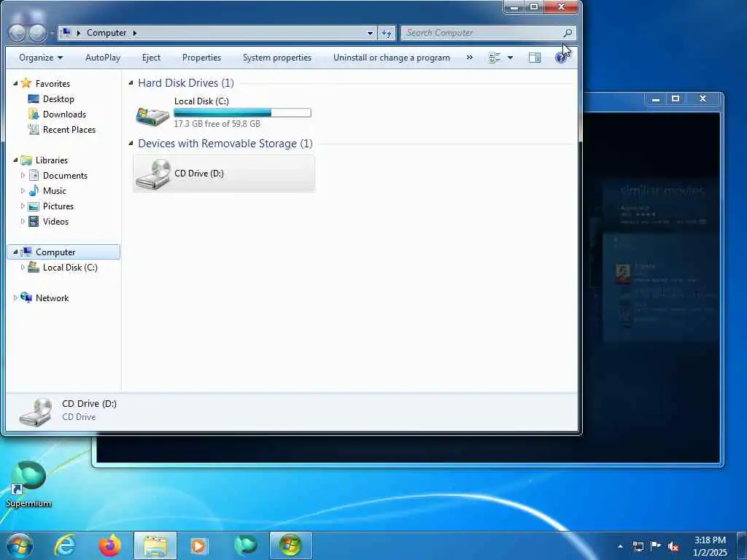Eject the CD drive
Image resolution: width=747 pixels, height=560 pixels.
[151, 58]
